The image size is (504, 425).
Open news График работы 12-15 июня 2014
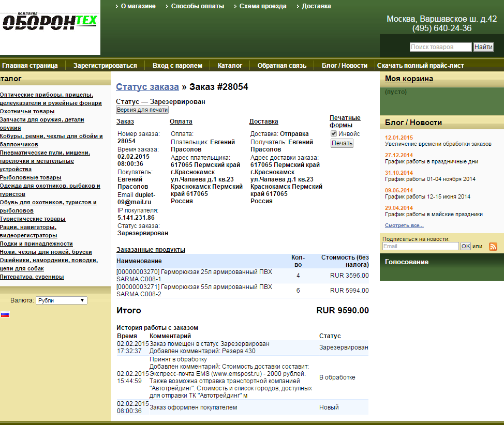coord(427,196)
